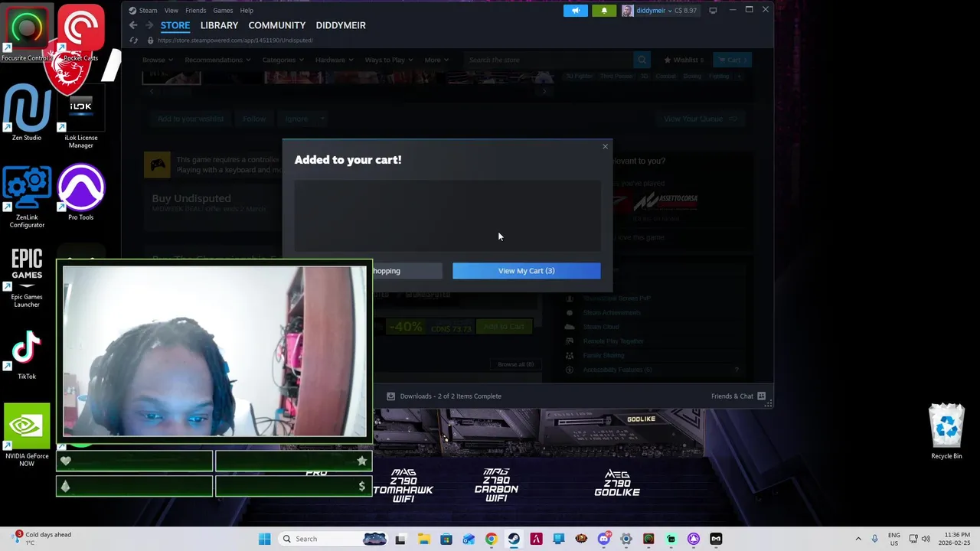Open the Ignore dropdown on store page
The image size is (980, 551).
pos(304,119)
